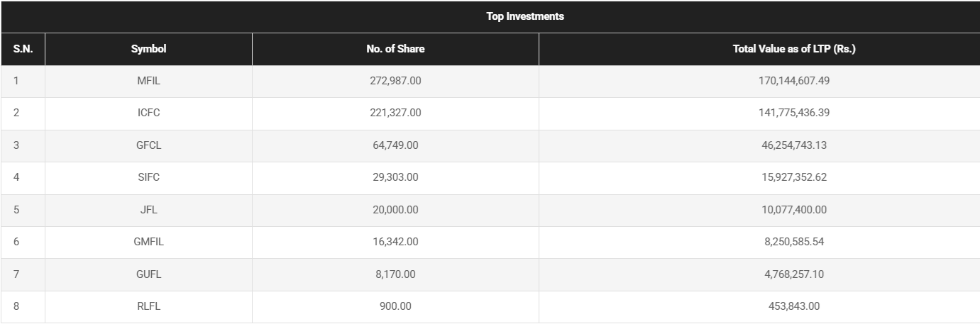The image size is (980, 324).
Task: Open the GUFL symbol entry
Action: click(148, 274)
